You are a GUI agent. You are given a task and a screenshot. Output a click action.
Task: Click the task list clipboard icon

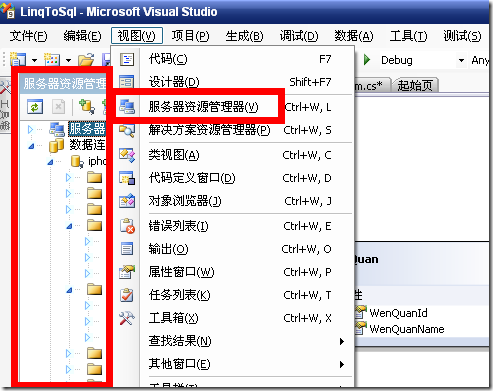tap(127, 295)
